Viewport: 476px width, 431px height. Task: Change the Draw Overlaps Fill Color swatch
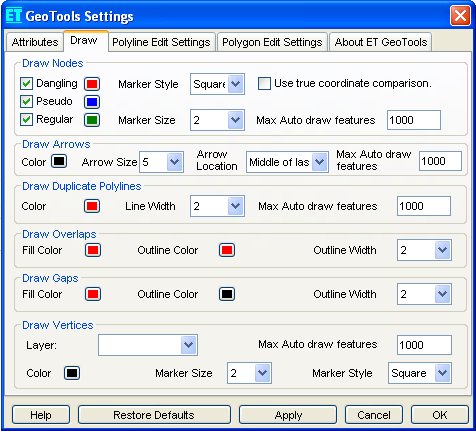coord(93,250)
